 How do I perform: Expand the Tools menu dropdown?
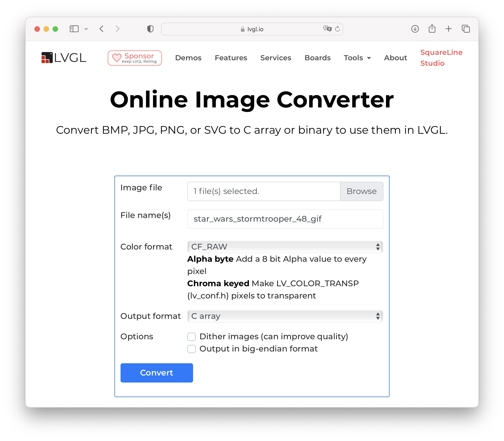(x=357, y=58)
